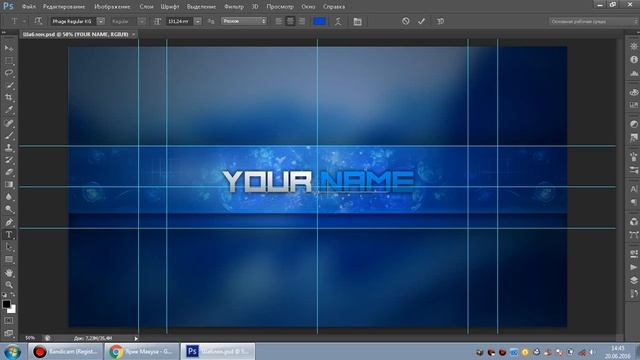Select the Eyedropper tool

9,110
